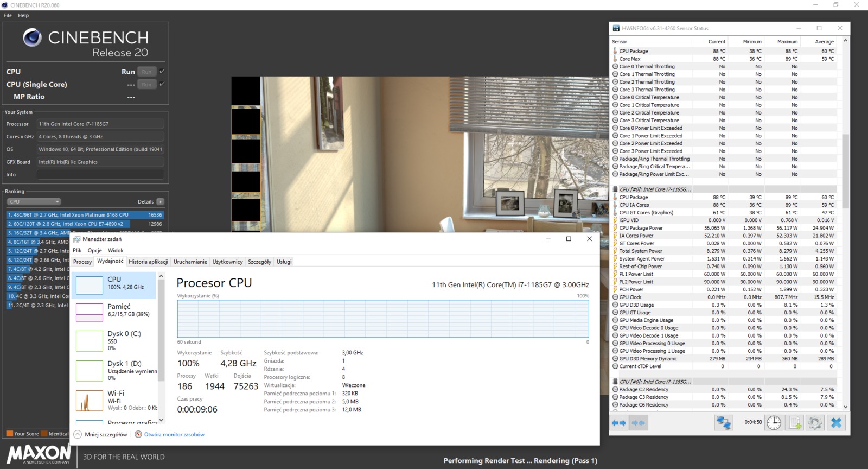The width and height of the screenshot is (868, 469).
Task: Select CPU performance thumbnail in Task Manager
Action: point(89,285)
